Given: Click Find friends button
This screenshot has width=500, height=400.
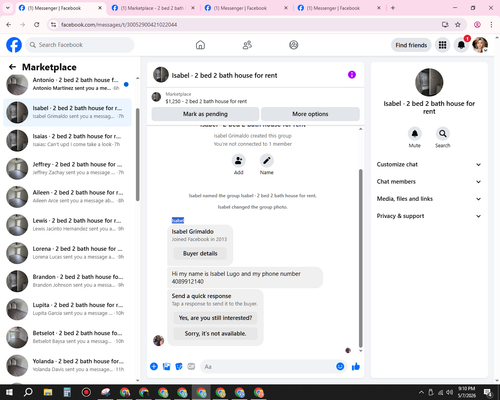Looking at the screenshot, I should (x=411, y=45).
